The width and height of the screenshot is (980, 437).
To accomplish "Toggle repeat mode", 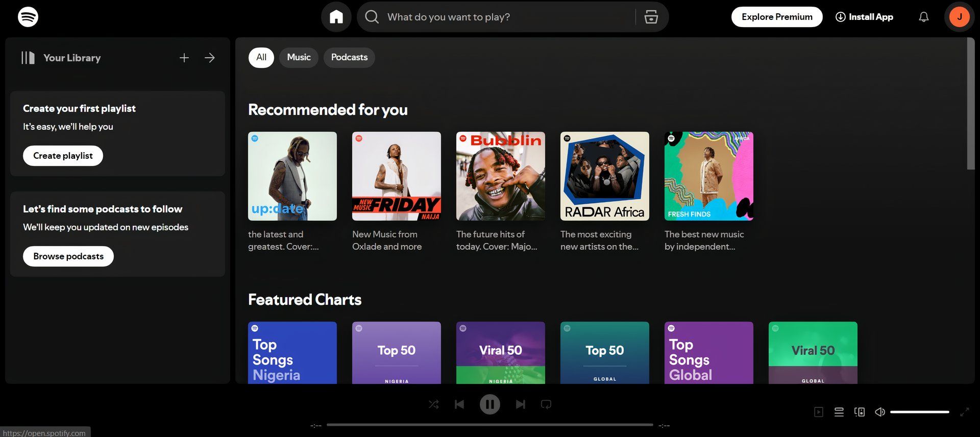I will pyautogui.click(x=546, y=404).
